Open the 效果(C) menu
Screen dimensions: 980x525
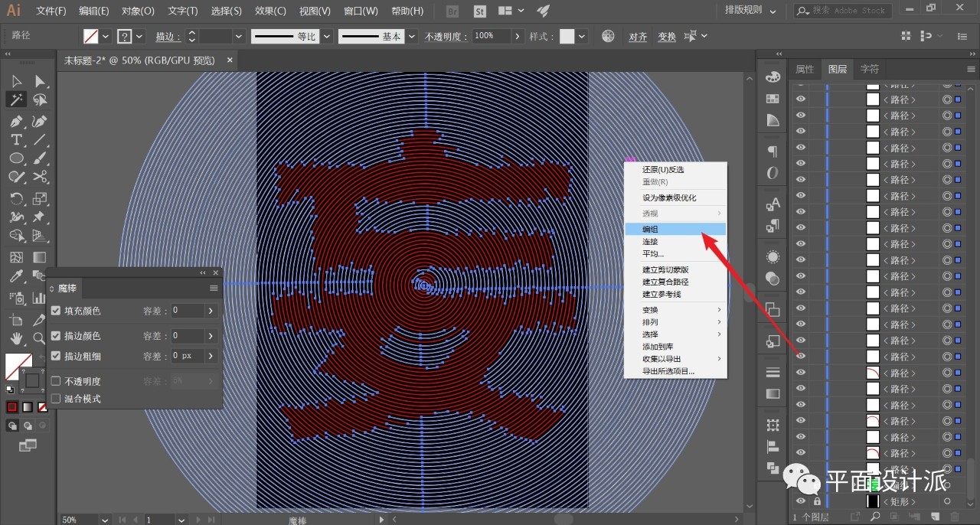tap(270, 11)
